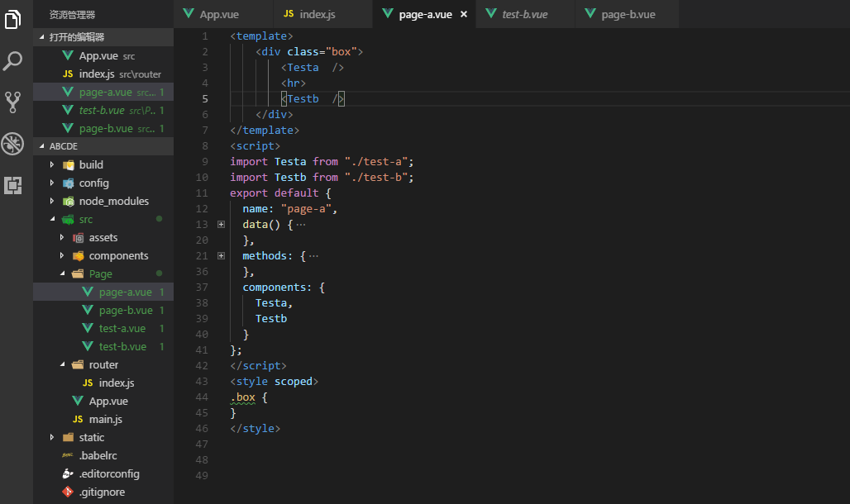
Task: Select the page-a.vue editor tab
Action: pos(424,14)
